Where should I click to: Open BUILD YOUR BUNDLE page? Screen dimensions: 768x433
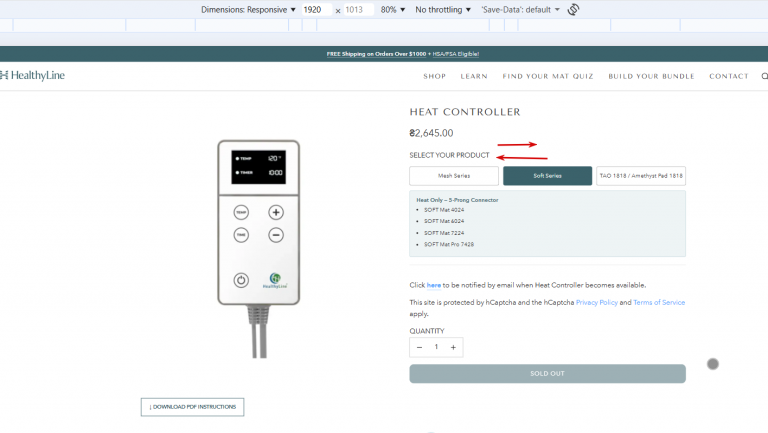651,76
